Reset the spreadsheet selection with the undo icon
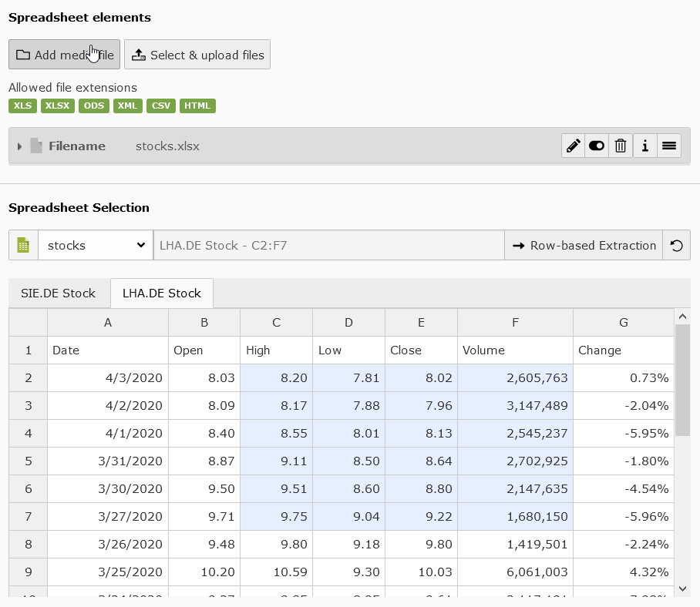 point(677,245)
